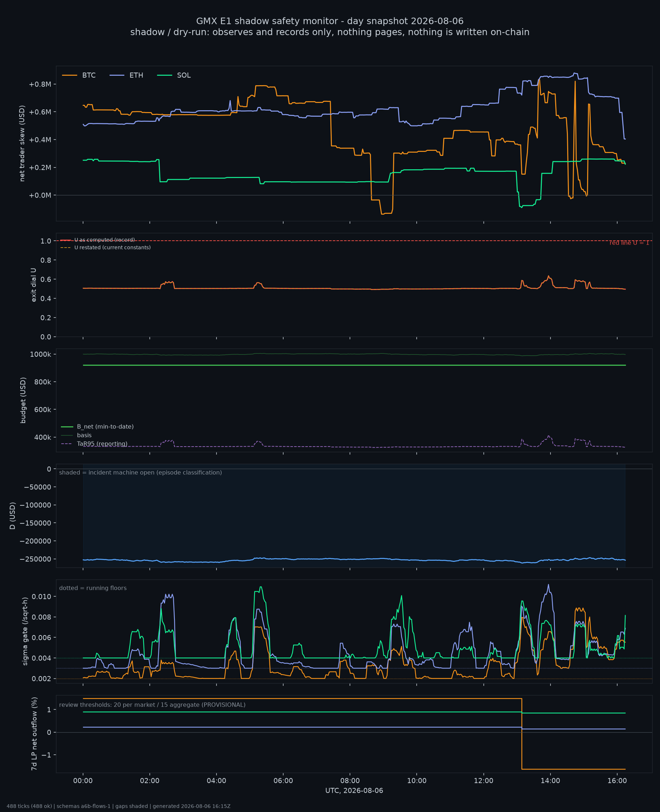Click the 'shadow / dry-run: observes and records only' subtitle
Viewport: 660px width, 812px height.
pyautogui.click(x=330, y=32)
